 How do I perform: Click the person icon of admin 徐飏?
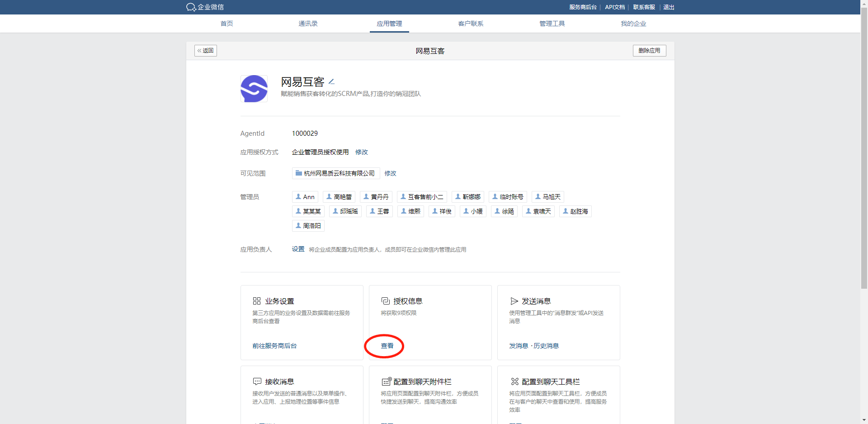(497, 211)
